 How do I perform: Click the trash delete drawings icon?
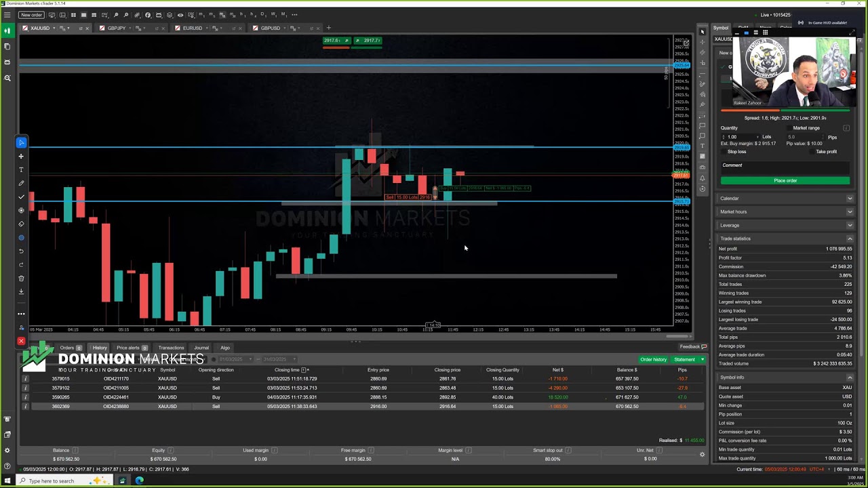point(21,278)
